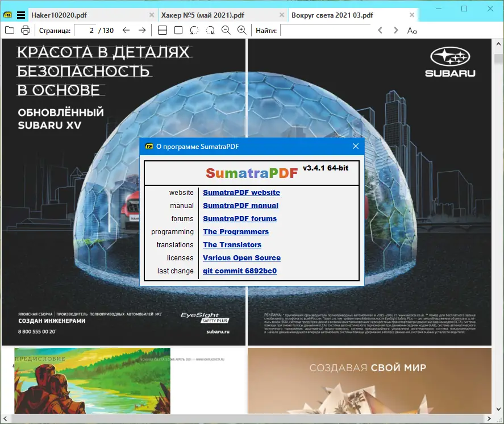Screen dimensions: 504x424
Task: Click the Предисловие illustration thumbnail
Action: [92, 381]
